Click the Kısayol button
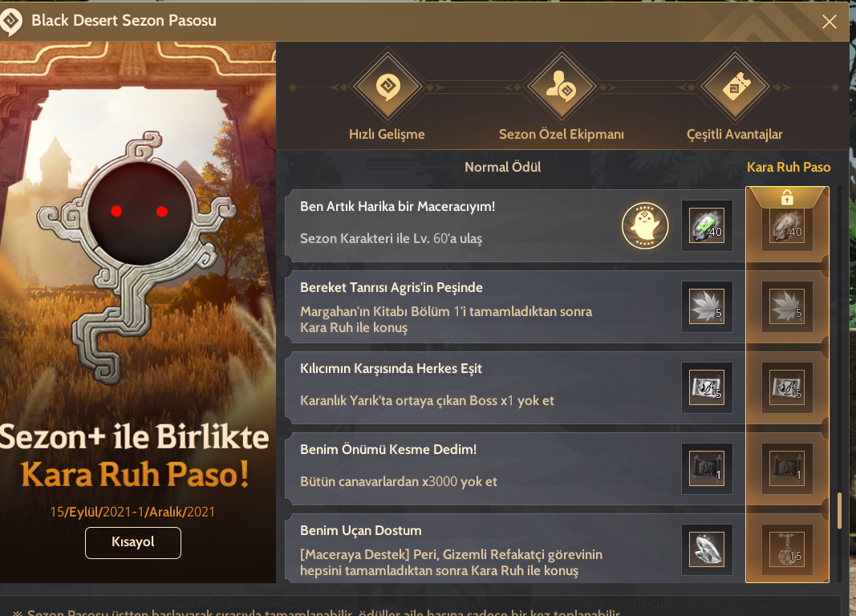 click(x=132, y=542)
